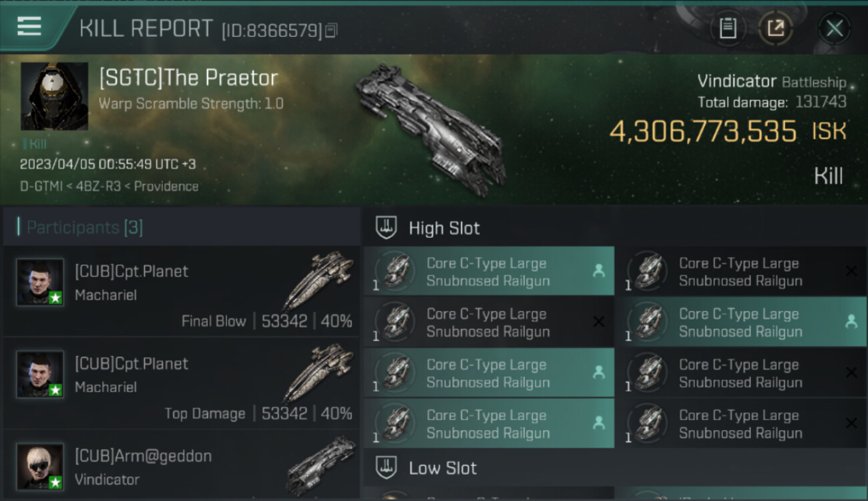Open the clipboard notes icon

(x=727, y=28)
